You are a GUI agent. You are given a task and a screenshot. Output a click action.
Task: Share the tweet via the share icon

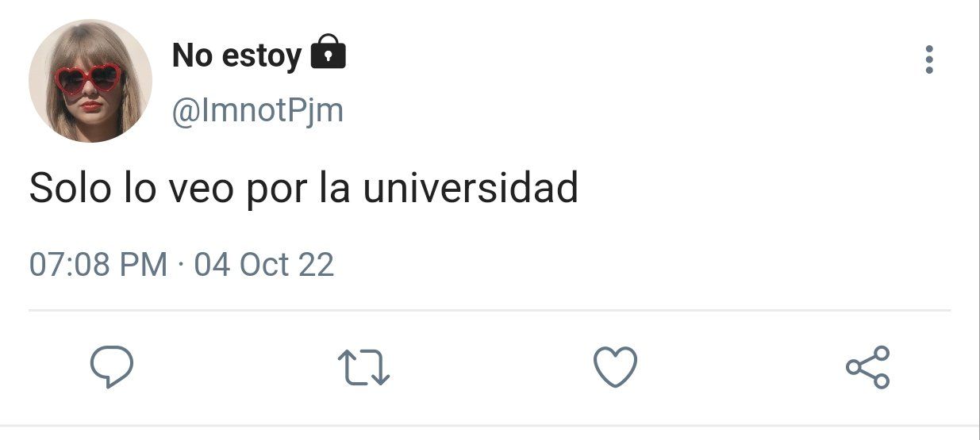click(x=868, y=367)
